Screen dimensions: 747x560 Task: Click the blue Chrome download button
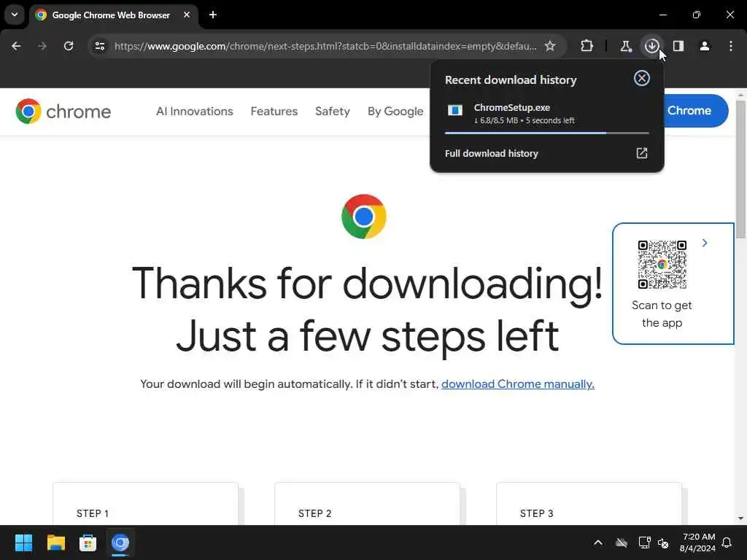(x=696, y=111)
